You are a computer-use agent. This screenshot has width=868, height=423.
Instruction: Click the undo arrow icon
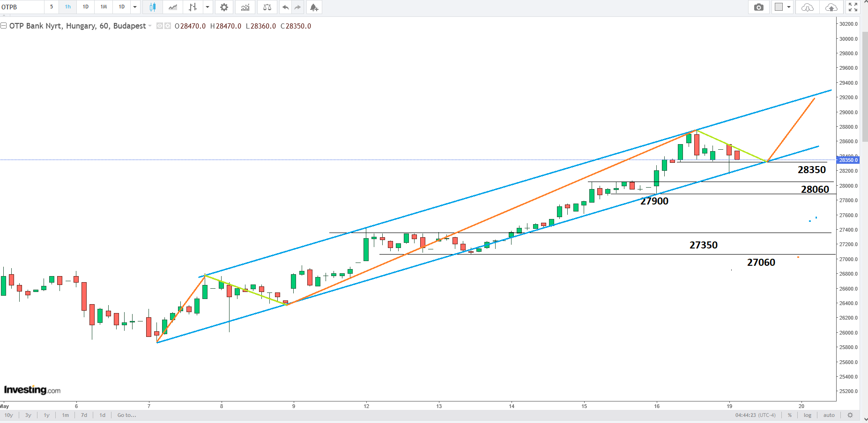pyautogui.click(x=285, y=7)
